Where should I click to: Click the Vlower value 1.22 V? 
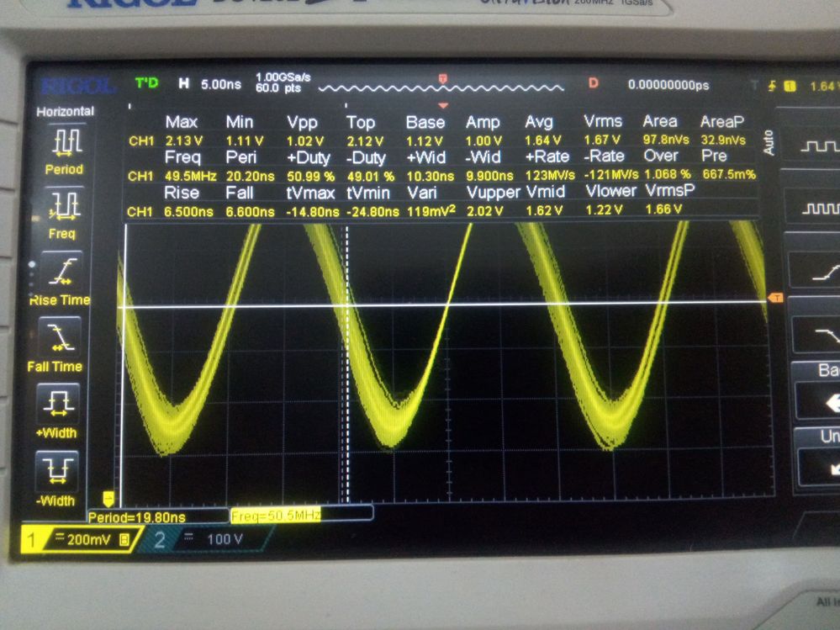click(x=604, y=209)
